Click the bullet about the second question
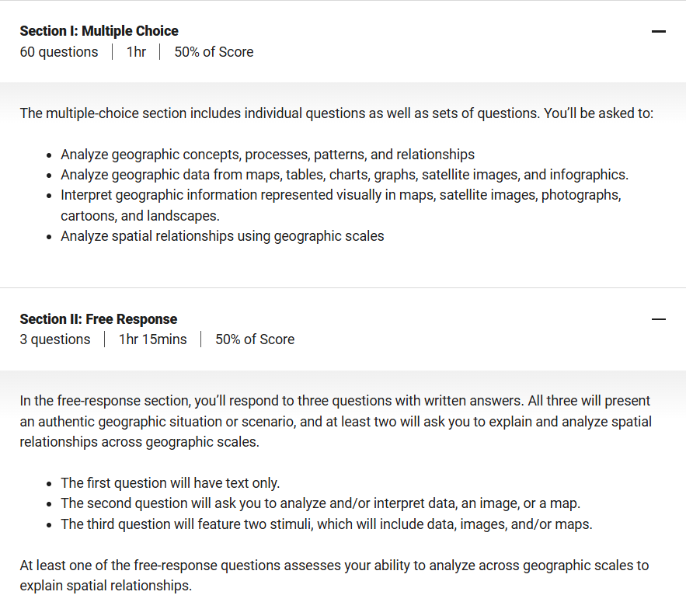 (320, 503)
